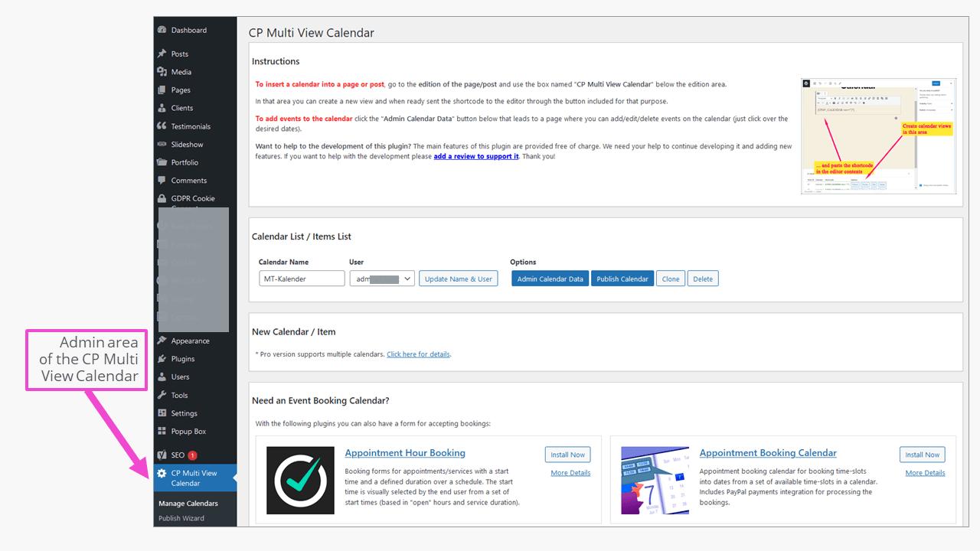Open the Tools wrench icon

162,395
